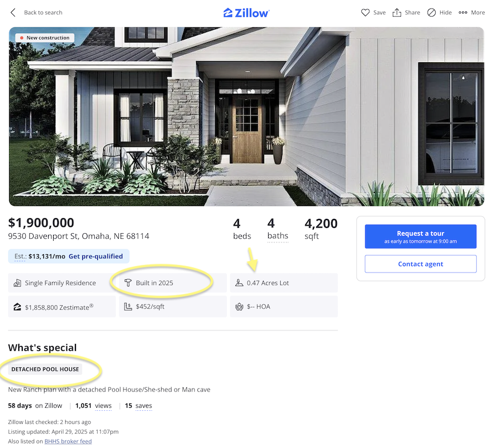Click Contact agent button
This screenshot has width=494, height=448.
(420, 264)
